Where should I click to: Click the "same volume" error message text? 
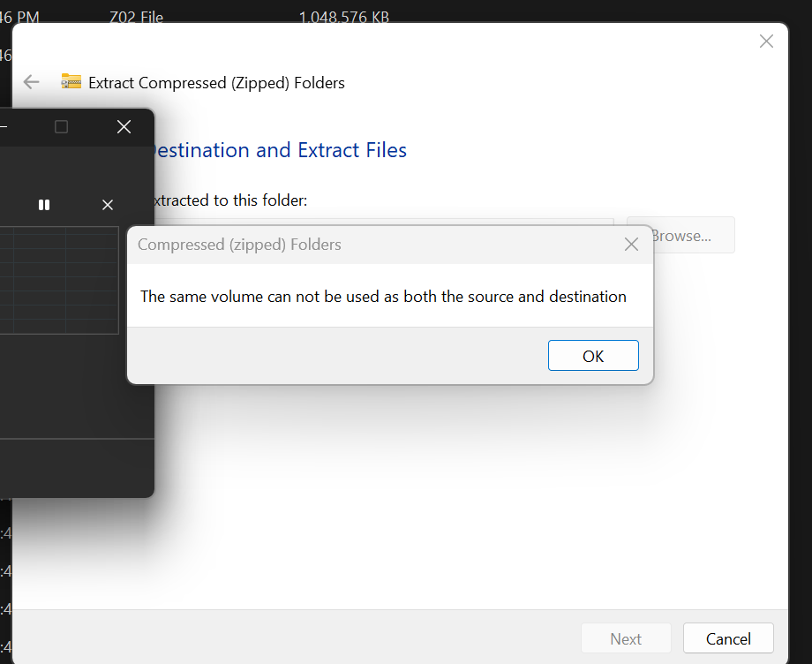pyautogui.click(x=383, y=297)
